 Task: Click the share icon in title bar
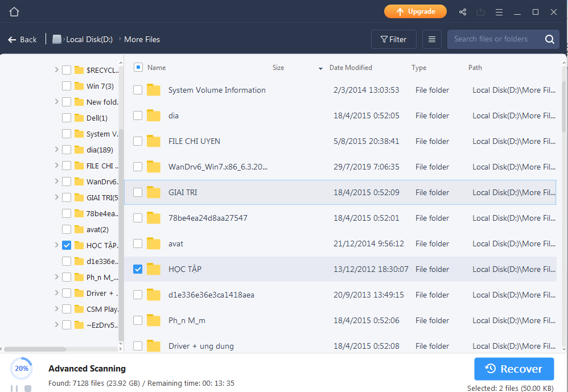(463, 12)
